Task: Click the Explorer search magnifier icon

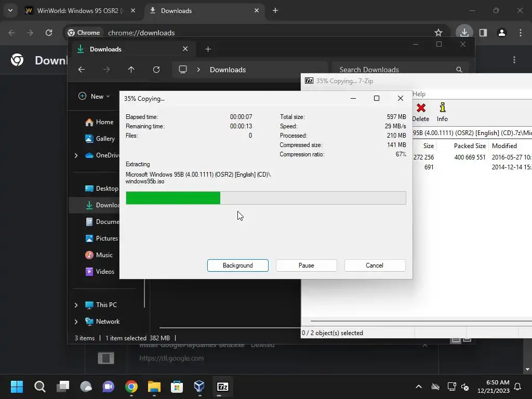Action: (459, 70)
